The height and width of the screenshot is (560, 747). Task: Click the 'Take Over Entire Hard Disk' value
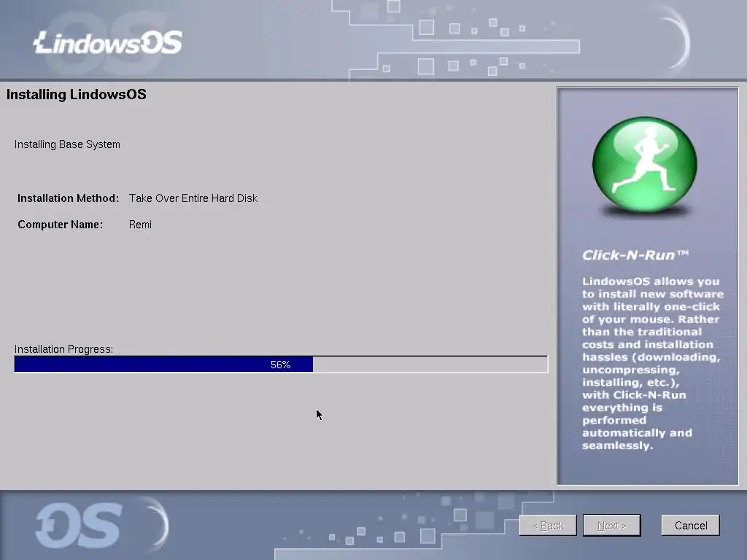click(x=193, y=198)
